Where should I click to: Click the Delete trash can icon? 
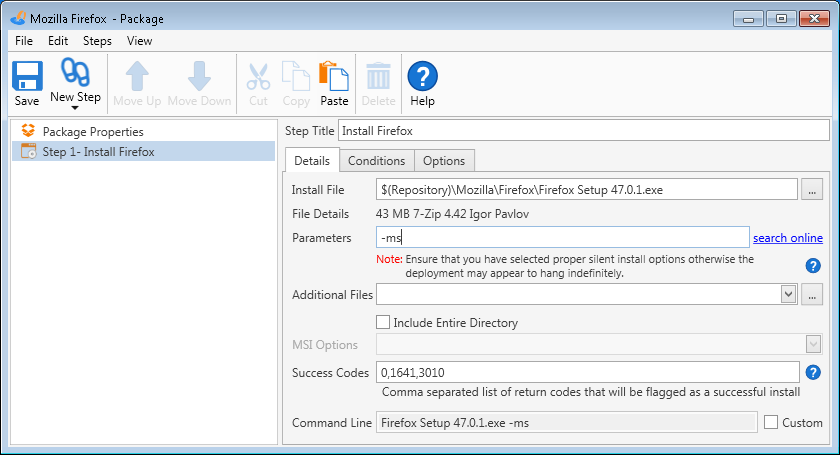click(378, 76)
